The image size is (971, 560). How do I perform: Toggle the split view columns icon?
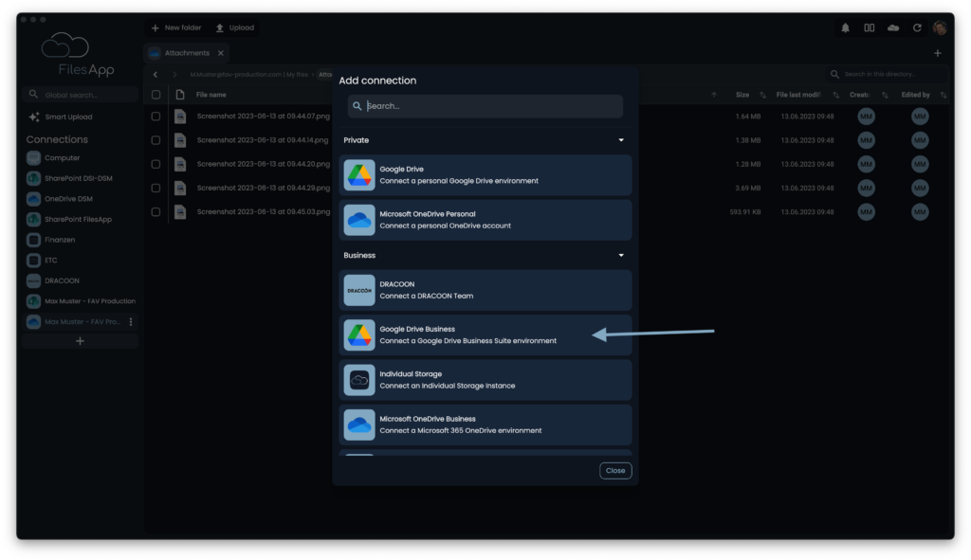point(870,27)
